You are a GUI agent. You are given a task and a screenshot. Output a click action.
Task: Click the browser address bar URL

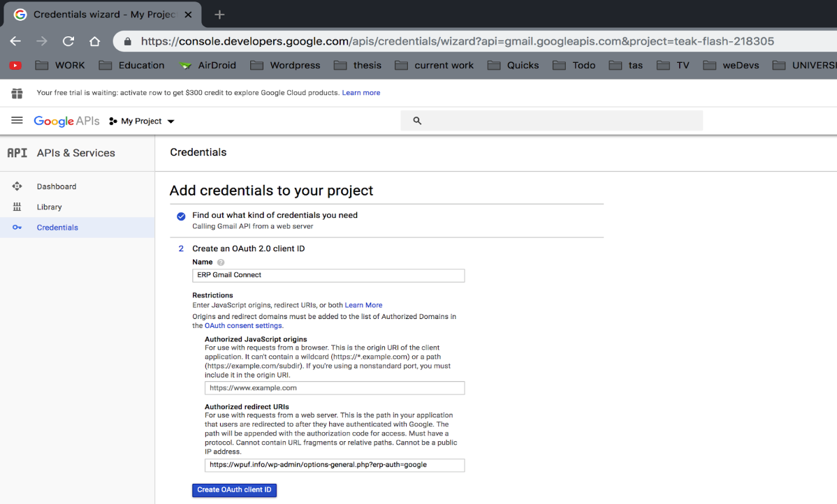(x=458, y=41)
